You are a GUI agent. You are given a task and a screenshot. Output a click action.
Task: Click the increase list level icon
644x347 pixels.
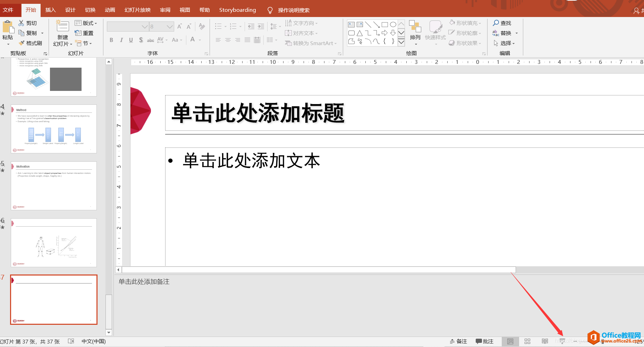click(x=261, y=26)
